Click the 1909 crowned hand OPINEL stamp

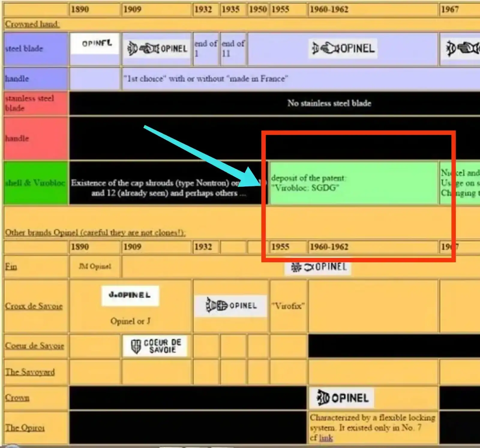pyautogui.click(x=157, y=49)
